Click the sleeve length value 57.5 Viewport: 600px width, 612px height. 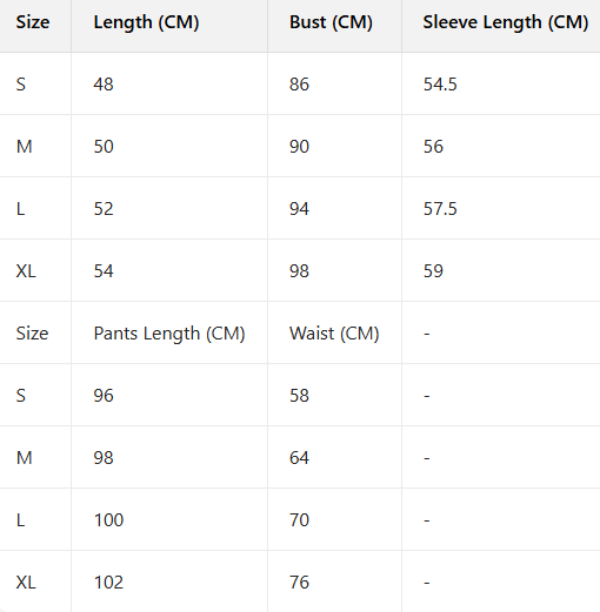[x=440, y=208]
